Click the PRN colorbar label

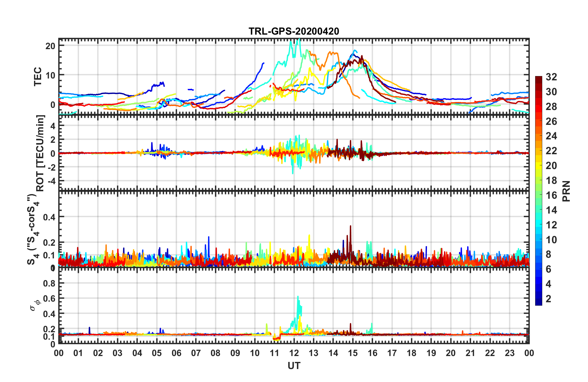pyautogui.click(x=566, y=191)
